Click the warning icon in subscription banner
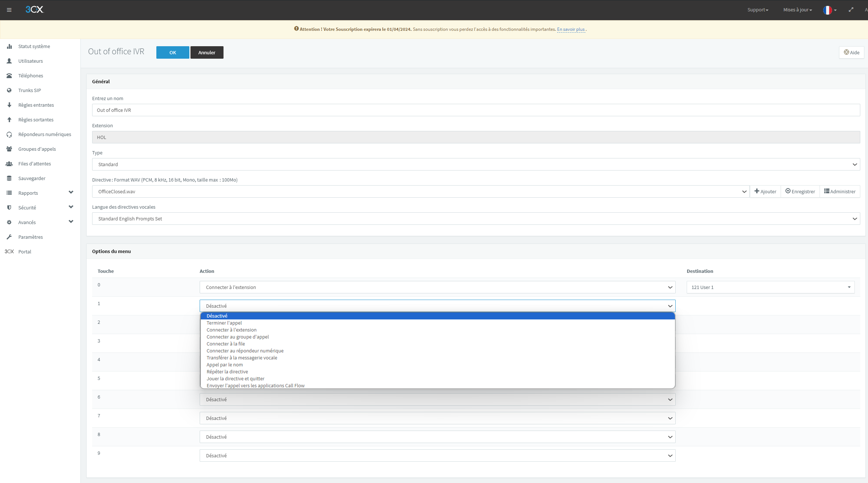 (296, 29)
